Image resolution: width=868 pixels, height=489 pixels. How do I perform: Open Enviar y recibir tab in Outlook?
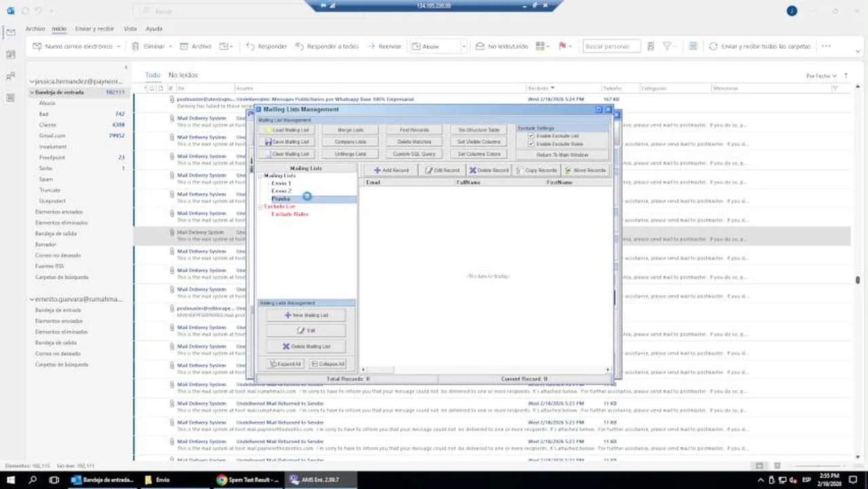coord(94,29)
